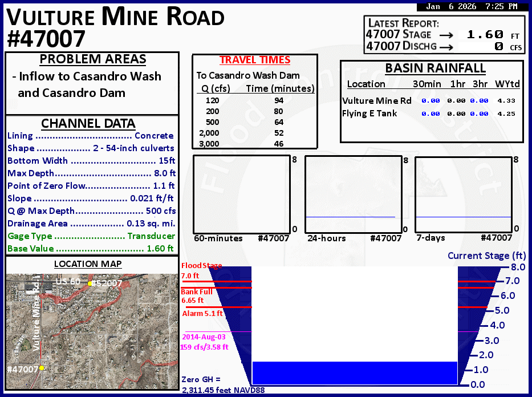Click the blue water level in channel
532x397 pixels.
pos(354,372)
